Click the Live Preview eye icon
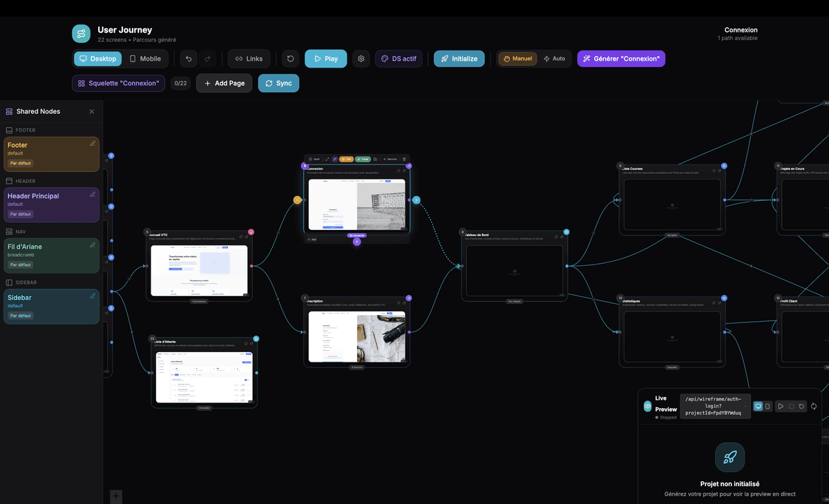Viewport: 829px width, 504px height. pos(647,407)
